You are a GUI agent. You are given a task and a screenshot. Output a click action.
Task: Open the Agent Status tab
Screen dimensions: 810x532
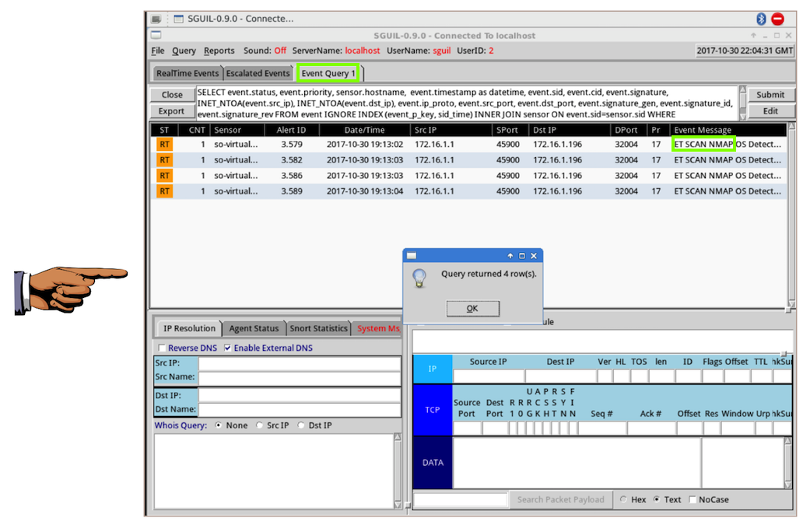point(254,328)
